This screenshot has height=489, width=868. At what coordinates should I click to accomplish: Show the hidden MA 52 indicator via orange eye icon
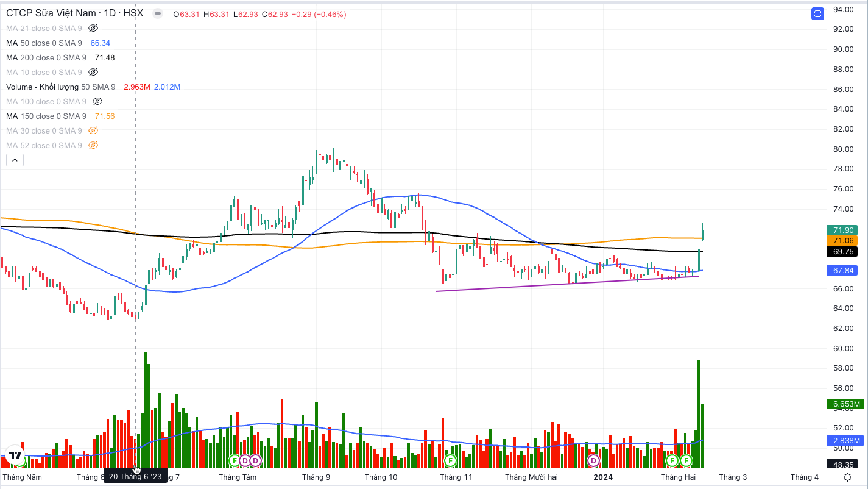[x=93, y=145]
